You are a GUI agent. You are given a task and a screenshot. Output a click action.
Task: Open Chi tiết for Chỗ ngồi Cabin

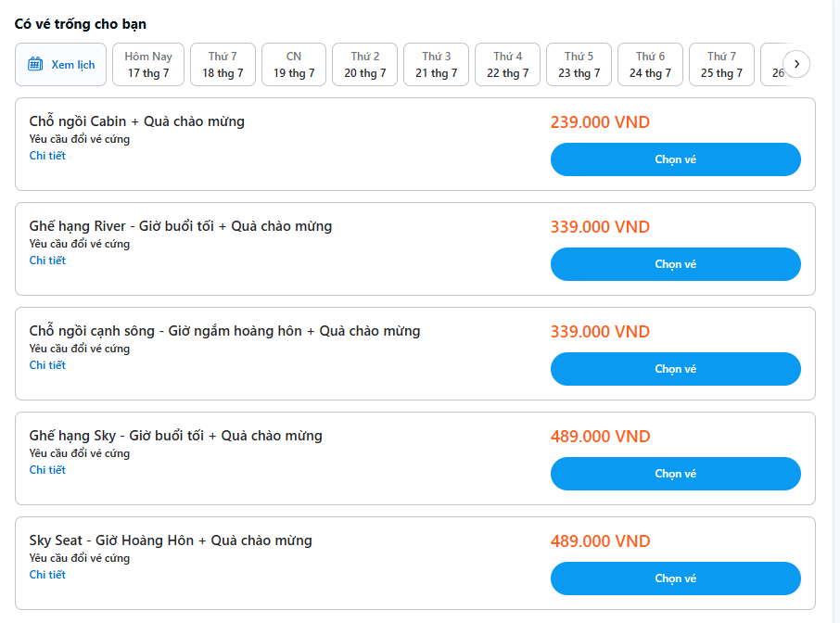click(x=47, y=156)
